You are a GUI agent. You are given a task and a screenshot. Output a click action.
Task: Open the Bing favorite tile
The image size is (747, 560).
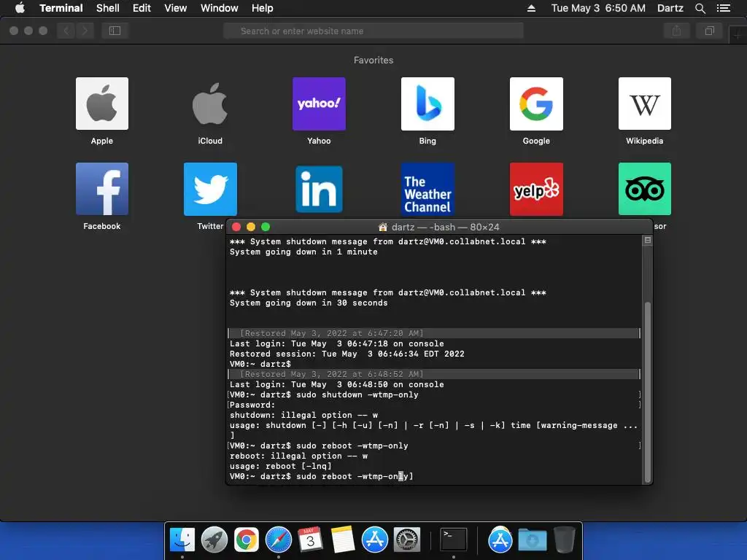[427, 104]
